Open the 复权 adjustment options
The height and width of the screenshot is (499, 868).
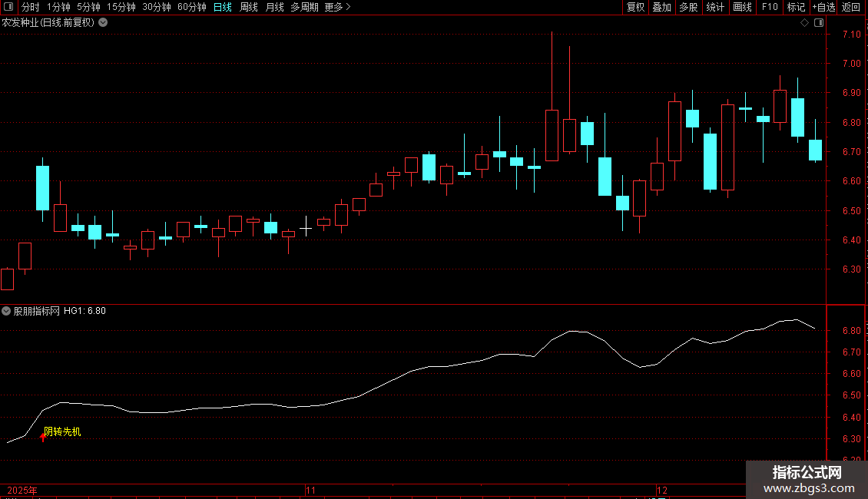click(x=635, y=7)
